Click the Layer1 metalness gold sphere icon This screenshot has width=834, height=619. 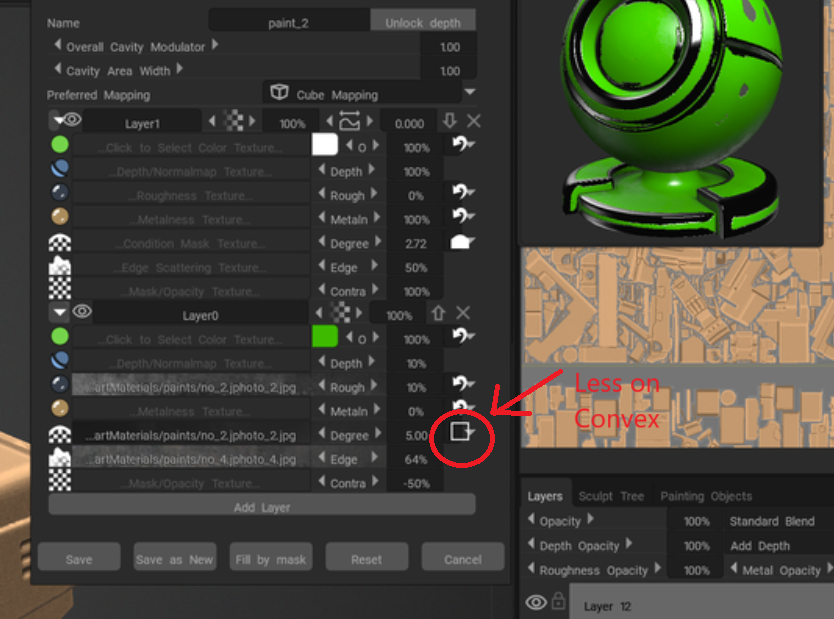pos(59,218)
